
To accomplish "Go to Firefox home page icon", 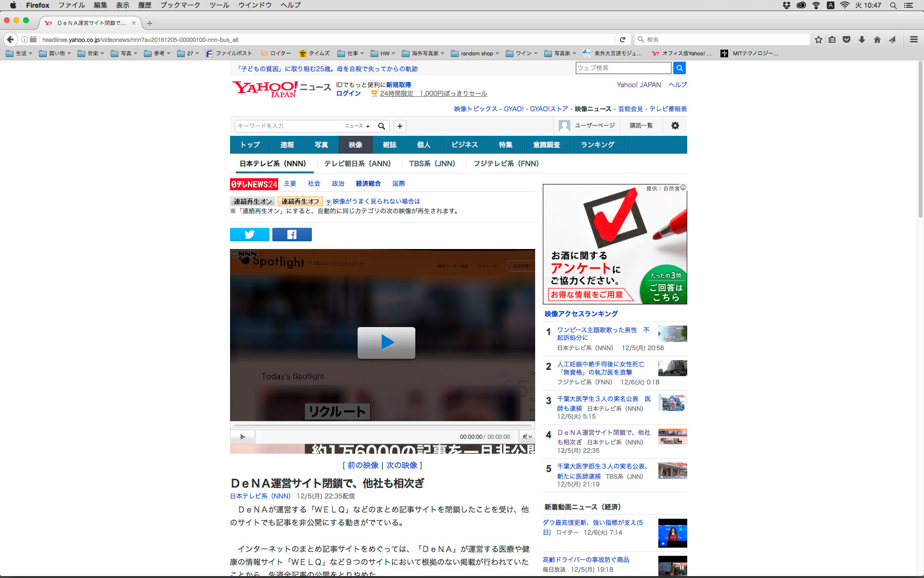I will [x=877, y=39].
